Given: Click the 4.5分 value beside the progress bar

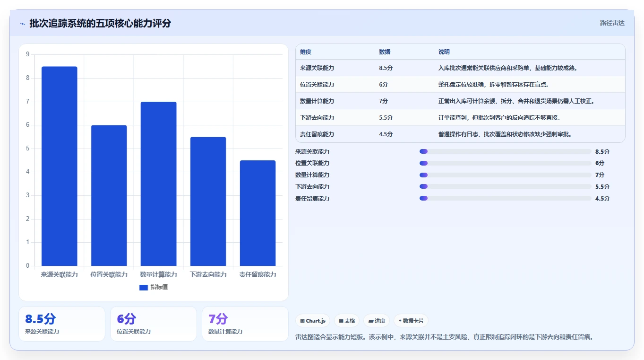Looking at the screenshot, I should tap(602, 199).
